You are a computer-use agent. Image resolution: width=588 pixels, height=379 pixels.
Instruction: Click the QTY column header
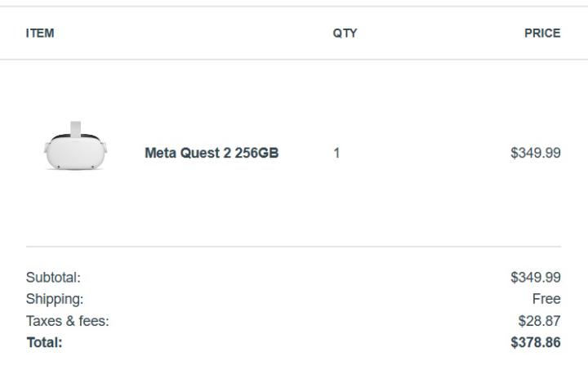345,33
